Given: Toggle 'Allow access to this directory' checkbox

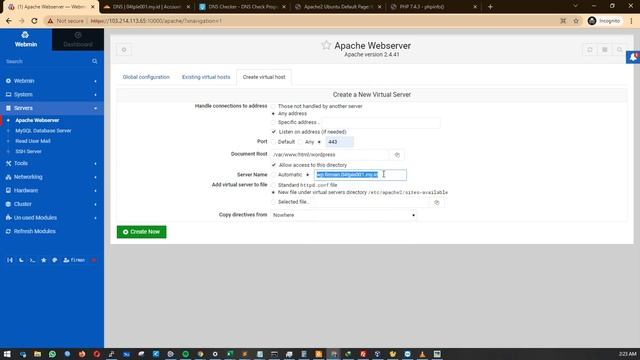Looking at the screenshot, I should [274, 165].
